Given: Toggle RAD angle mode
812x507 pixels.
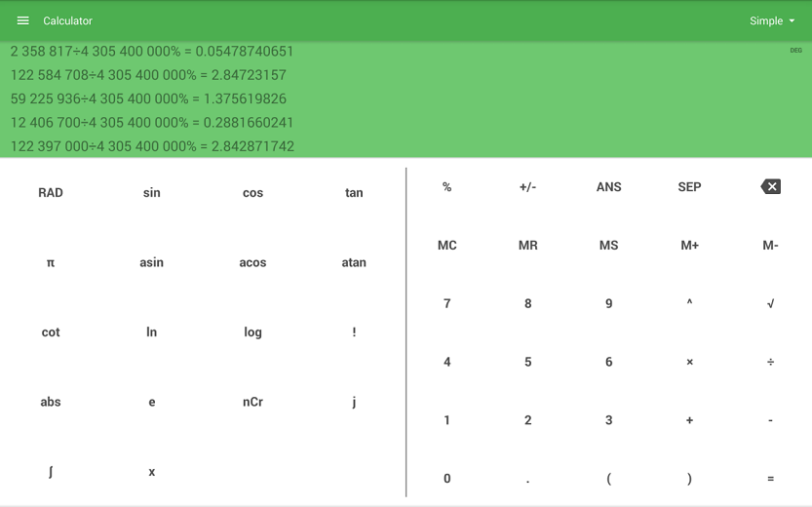Looking at the screenshot, I should [x=51, y=193].
